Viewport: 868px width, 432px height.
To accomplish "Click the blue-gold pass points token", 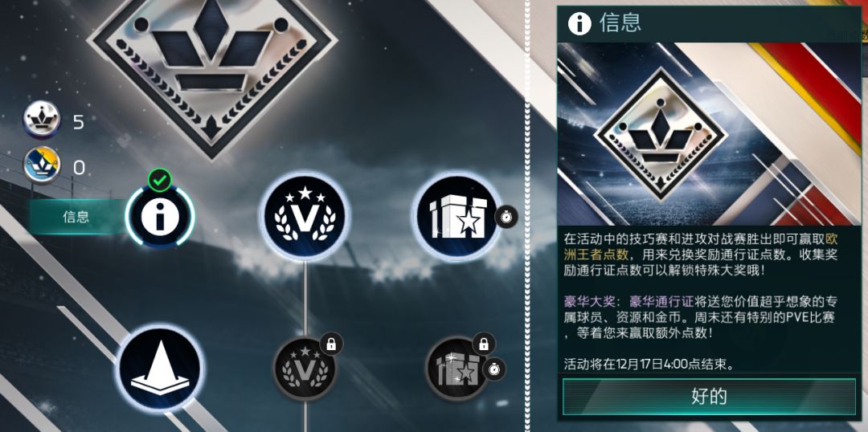I will point(42,165).
